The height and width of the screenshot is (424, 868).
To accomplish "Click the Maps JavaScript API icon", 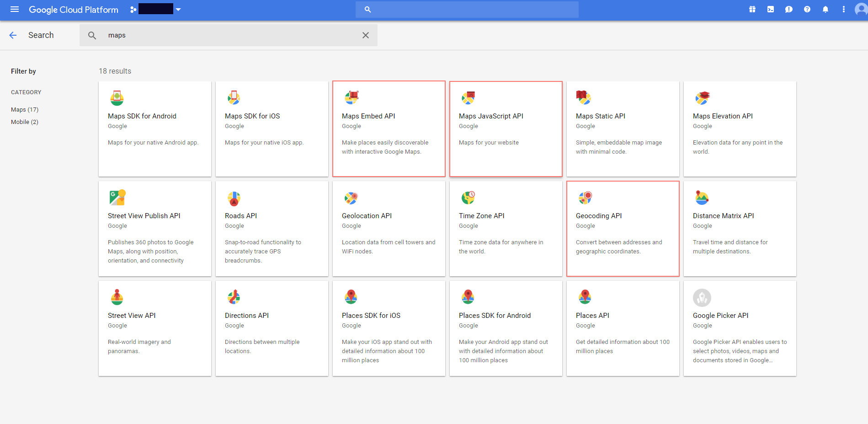I will click(x=468, y=98).
